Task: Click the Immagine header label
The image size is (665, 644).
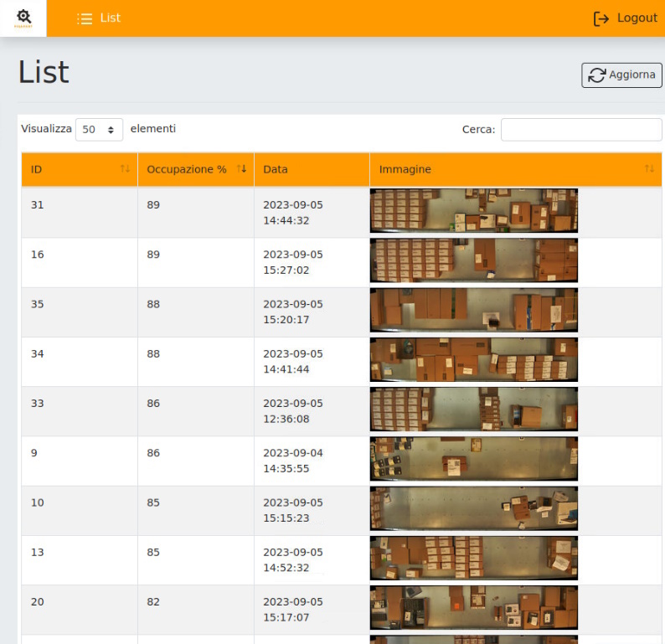Action: (x=405, y=169)
